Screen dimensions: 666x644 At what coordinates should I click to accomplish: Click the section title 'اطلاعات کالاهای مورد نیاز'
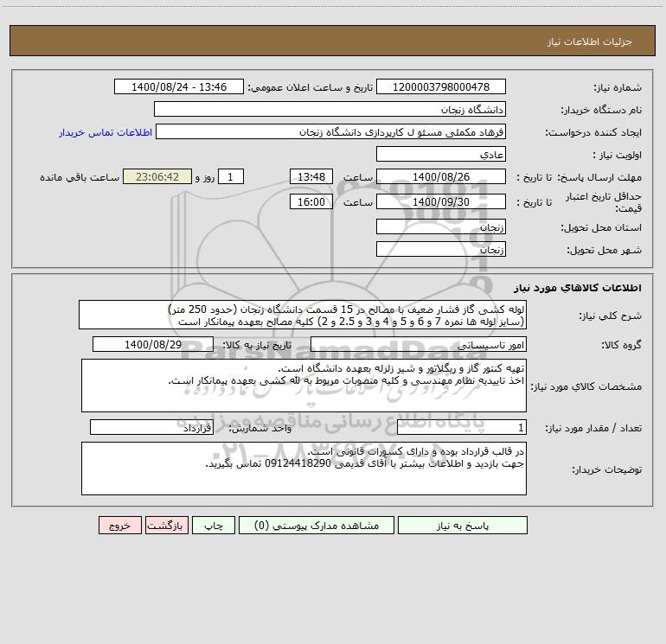578,288
